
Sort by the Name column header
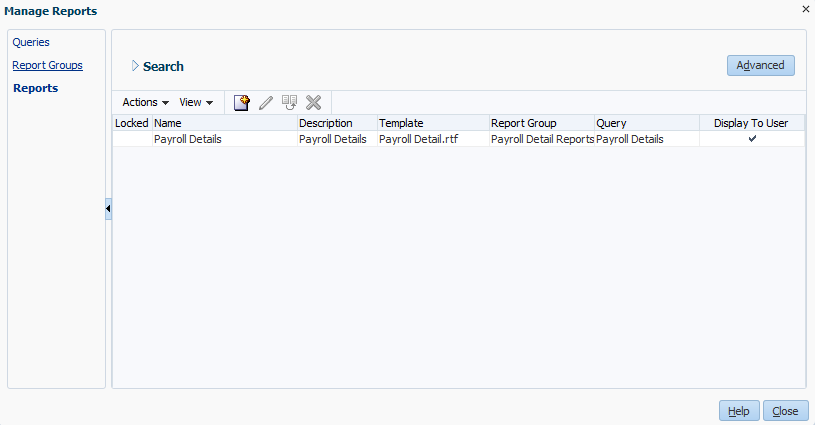pyautogui.click(x=225, y=123)
